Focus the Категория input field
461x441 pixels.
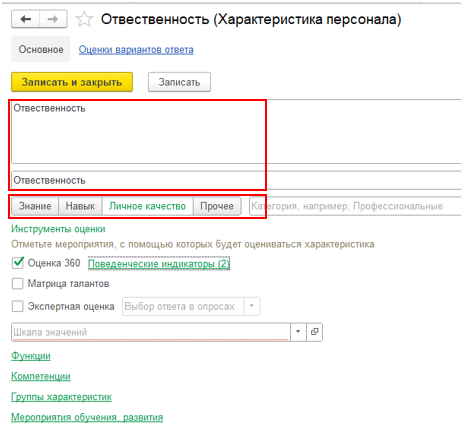point(355,206)
